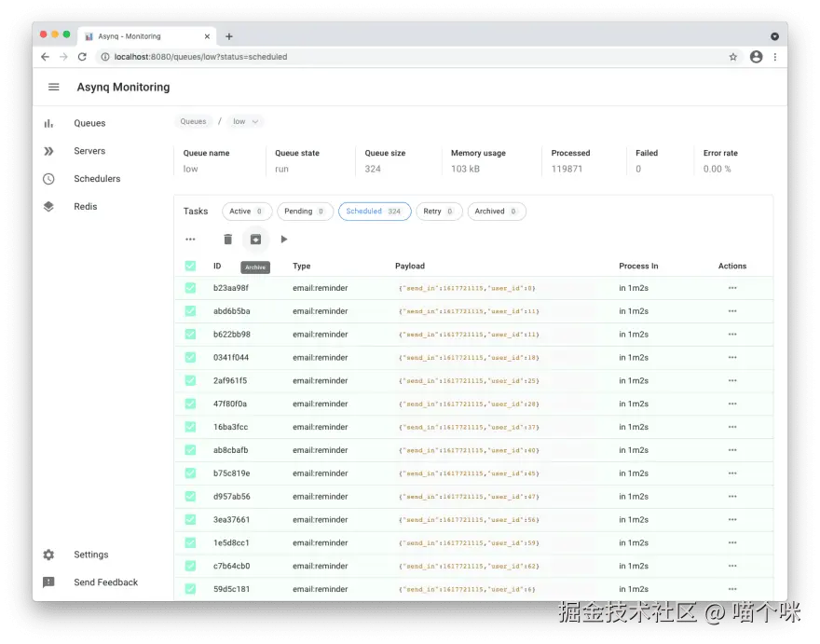Open the bulk actions ellipsis menu

[190, 240]
